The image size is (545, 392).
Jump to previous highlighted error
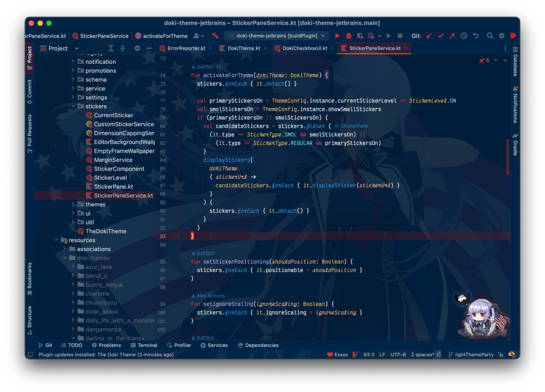tap(496, 61)
